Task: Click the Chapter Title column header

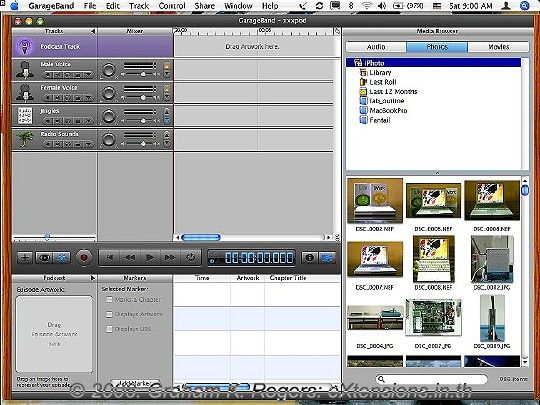Action: [x=288, y=278]
